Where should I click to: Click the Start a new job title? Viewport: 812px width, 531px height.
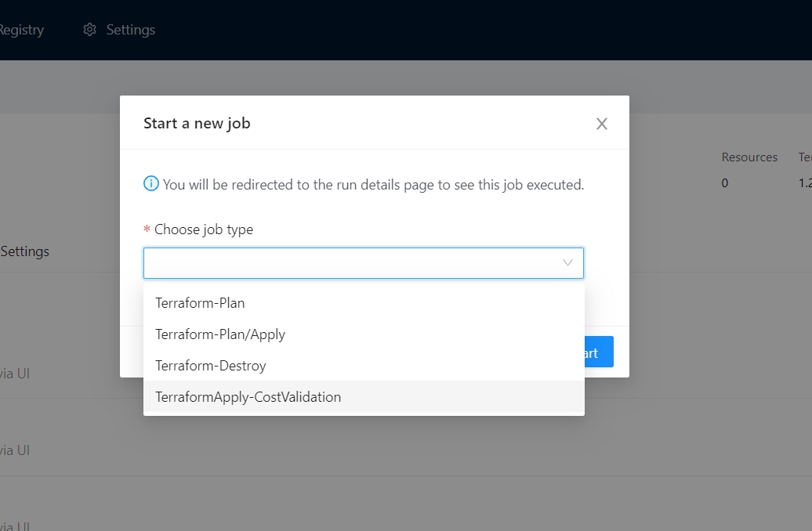pyautogui.click(x=197, y=123)
